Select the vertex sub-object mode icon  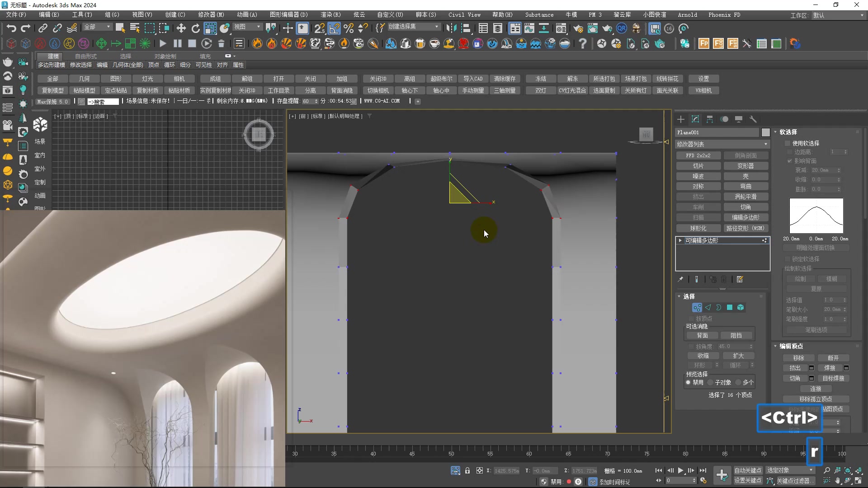(696, 307)
